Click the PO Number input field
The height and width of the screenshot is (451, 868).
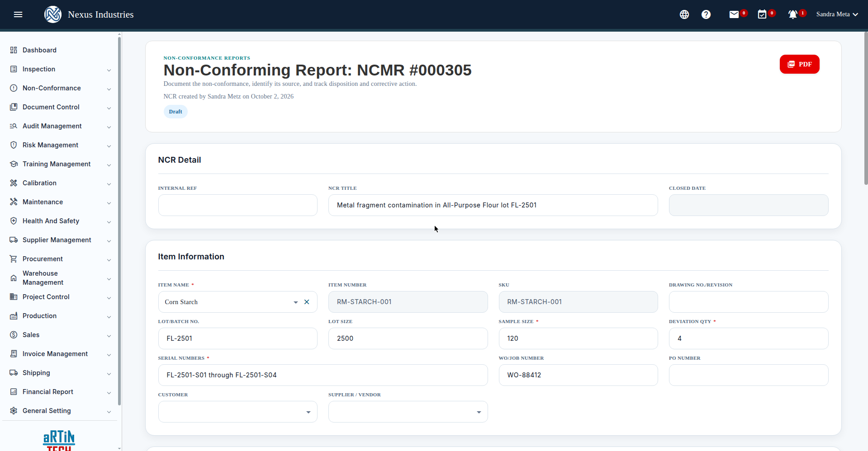tap(749, 375)
